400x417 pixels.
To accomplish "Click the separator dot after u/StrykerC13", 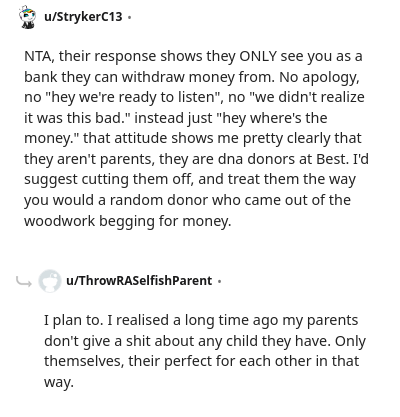I will coord(130,17).
